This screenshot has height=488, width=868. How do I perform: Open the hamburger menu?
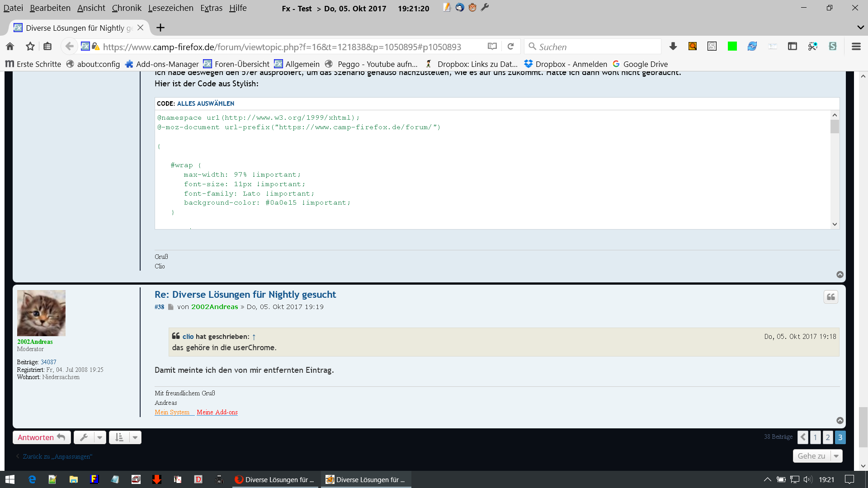point(856,47)
